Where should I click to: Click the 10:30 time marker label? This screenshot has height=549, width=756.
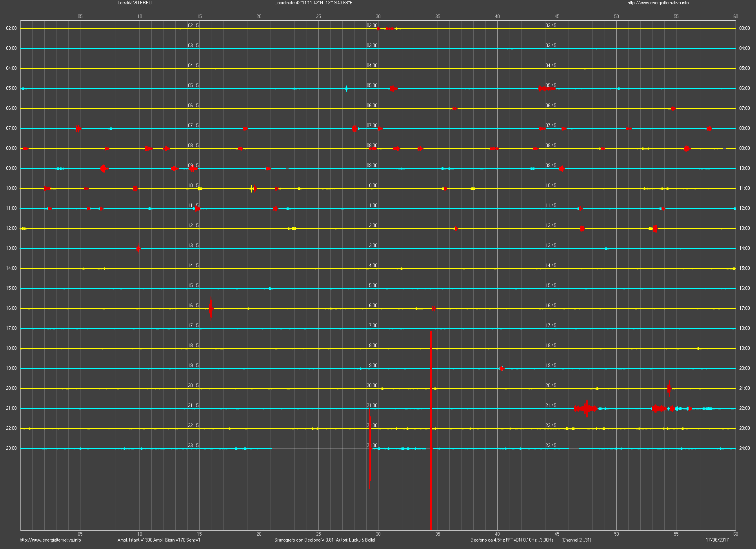372,185
